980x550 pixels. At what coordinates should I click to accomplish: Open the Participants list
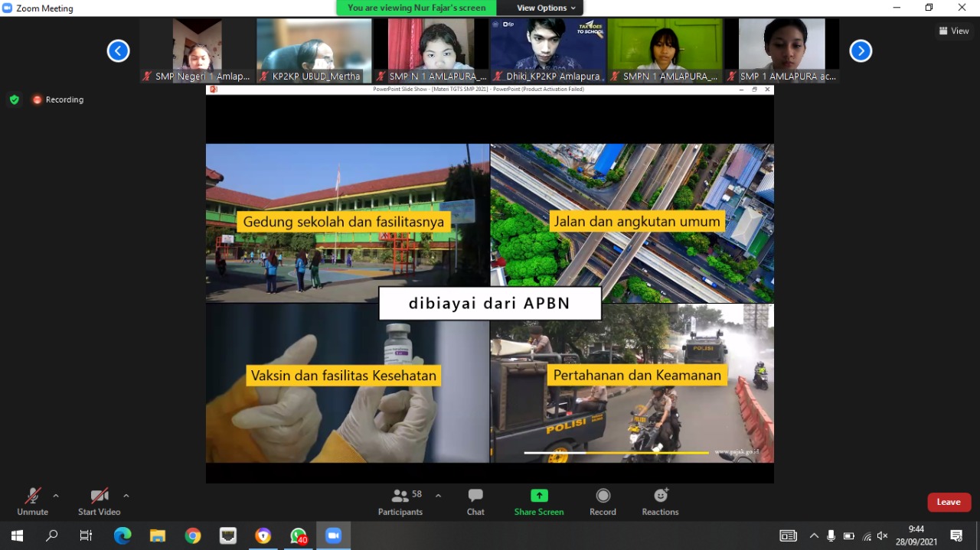[x=400, y=502]
